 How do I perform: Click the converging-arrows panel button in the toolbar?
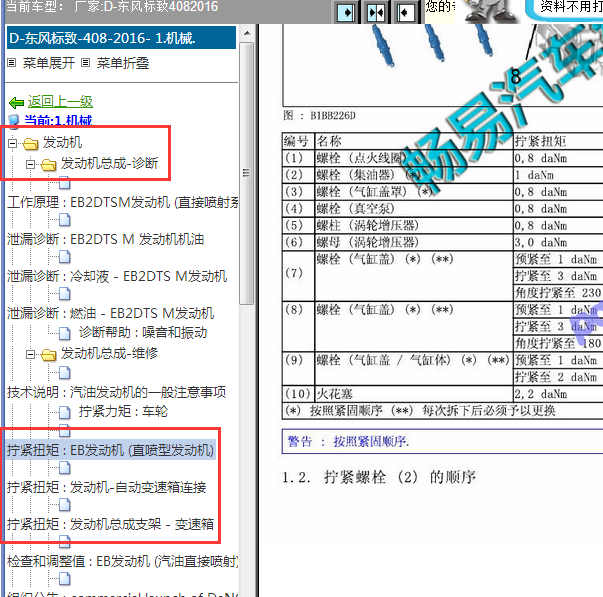tap(376, 12)
